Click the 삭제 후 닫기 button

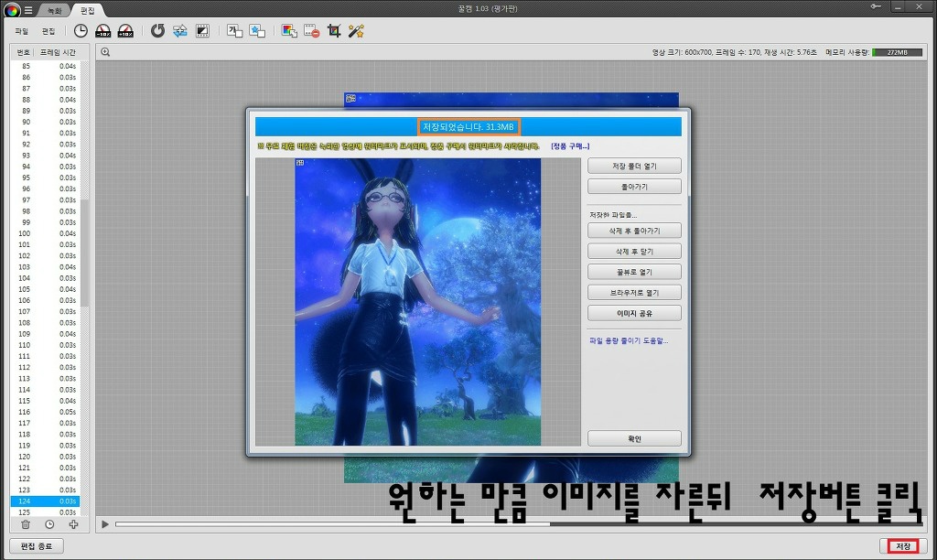click(634, 251)
